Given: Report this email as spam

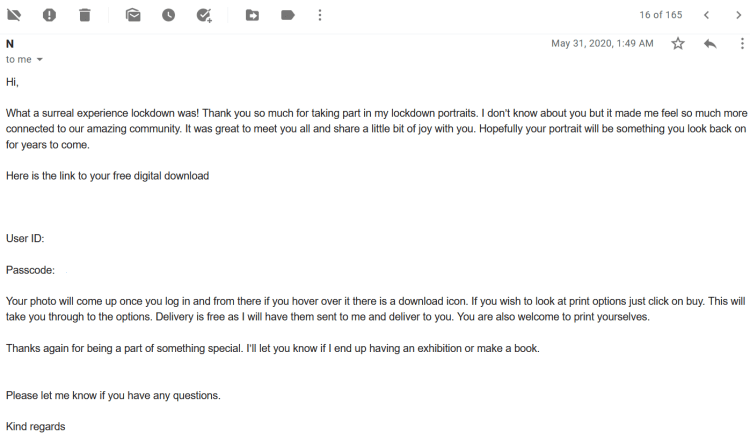Looking at the screenshot, I should (49, 15).
